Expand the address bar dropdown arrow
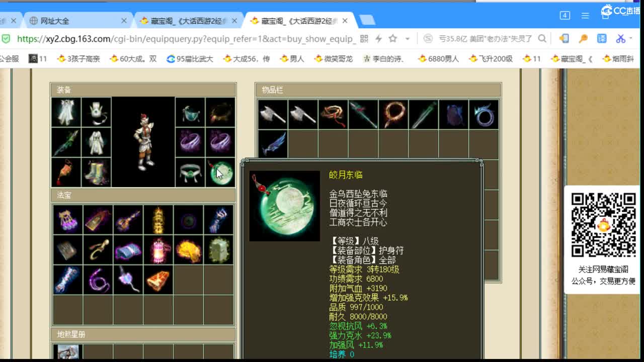 (408, 39)
